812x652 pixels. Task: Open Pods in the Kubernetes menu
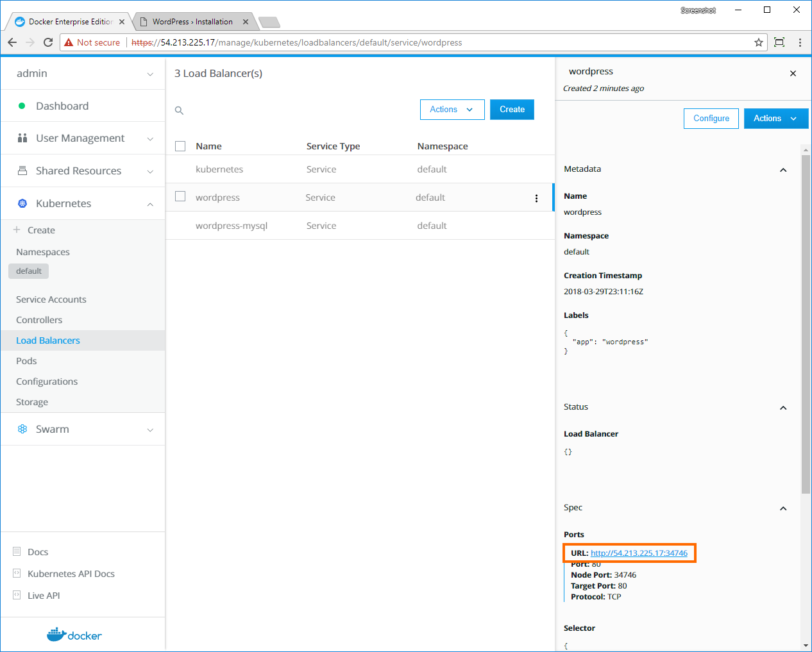point(26,361)
